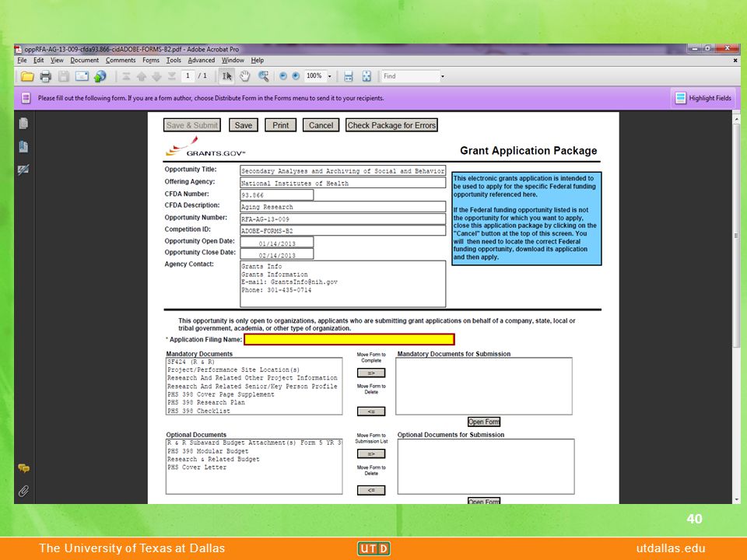Click the zoom in plus icon
The width and height of the screenshot is (747, 560).
click(296, 76)
